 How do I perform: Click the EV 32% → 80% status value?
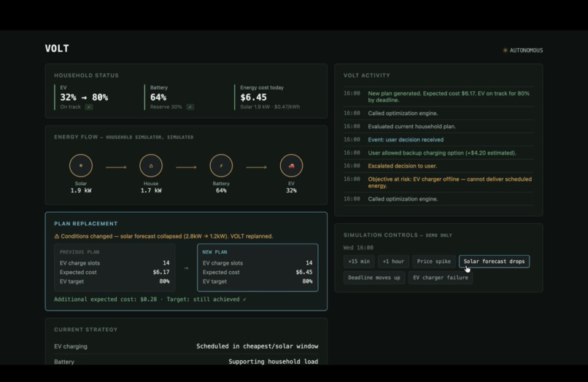click(x=84, y=98)
